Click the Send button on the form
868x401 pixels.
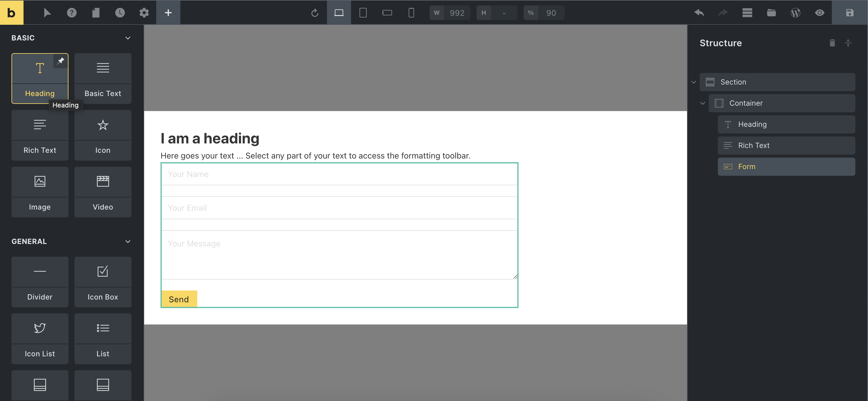coord(179,299)
